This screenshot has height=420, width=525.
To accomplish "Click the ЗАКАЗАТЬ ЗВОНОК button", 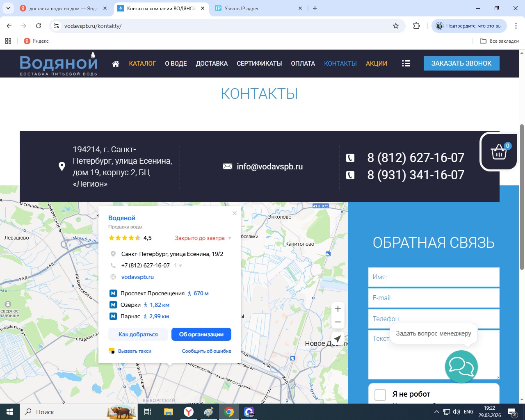I will coord(461,63).
